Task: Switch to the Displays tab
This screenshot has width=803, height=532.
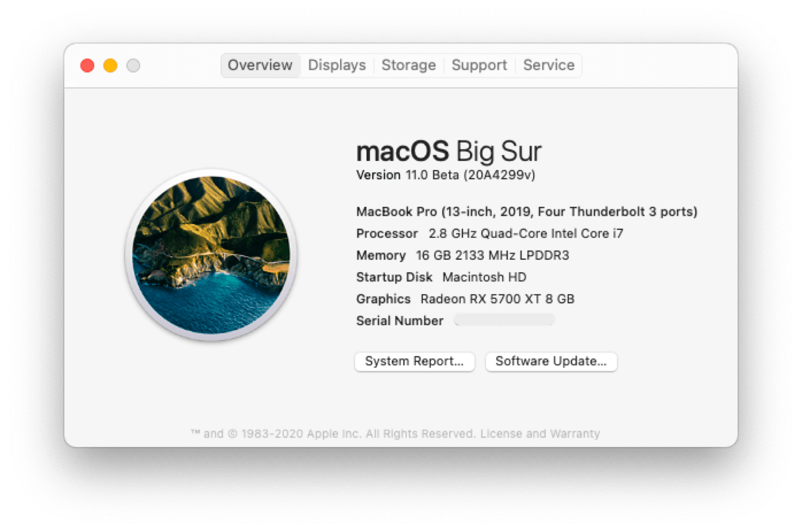Action: pos(337,65)
